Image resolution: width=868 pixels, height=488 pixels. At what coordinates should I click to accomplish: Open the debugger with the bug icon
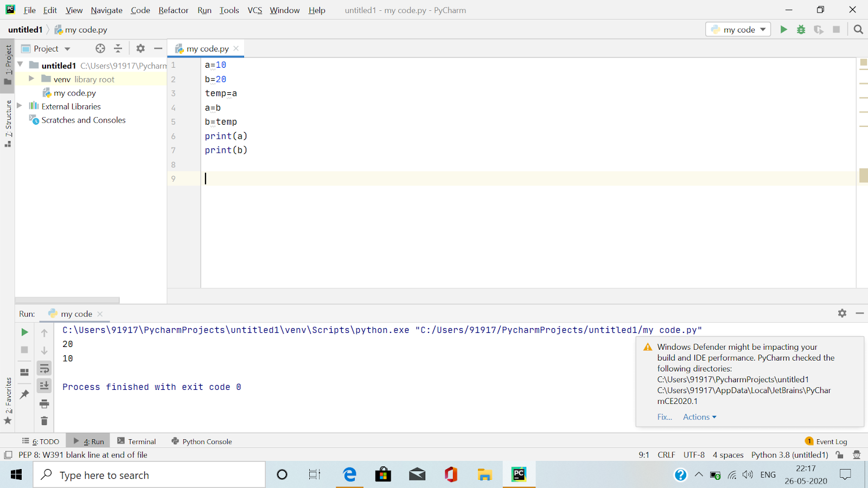tap(801, 29)
